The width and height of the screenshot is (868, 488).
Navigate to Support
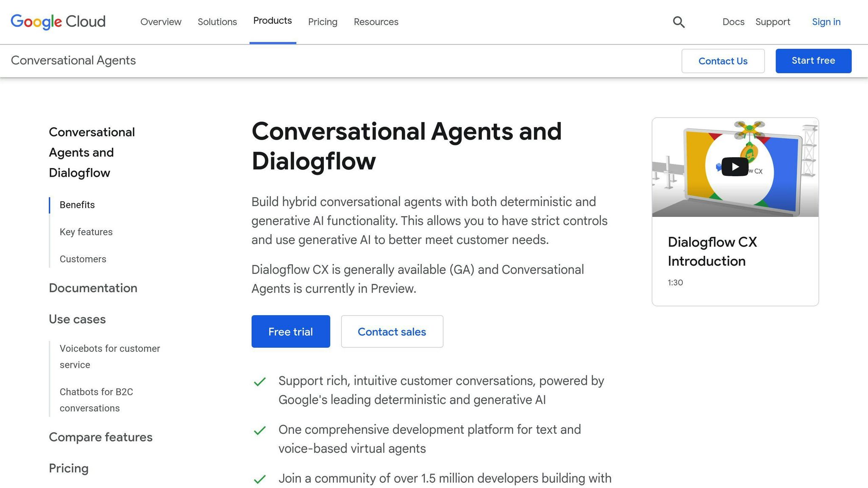(773, 22)
